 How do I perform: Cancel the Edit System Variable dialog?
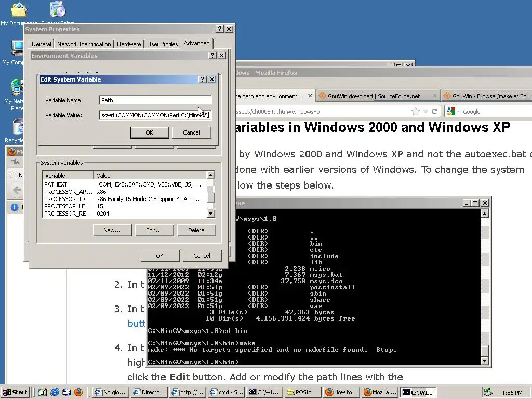pos(192,132)
